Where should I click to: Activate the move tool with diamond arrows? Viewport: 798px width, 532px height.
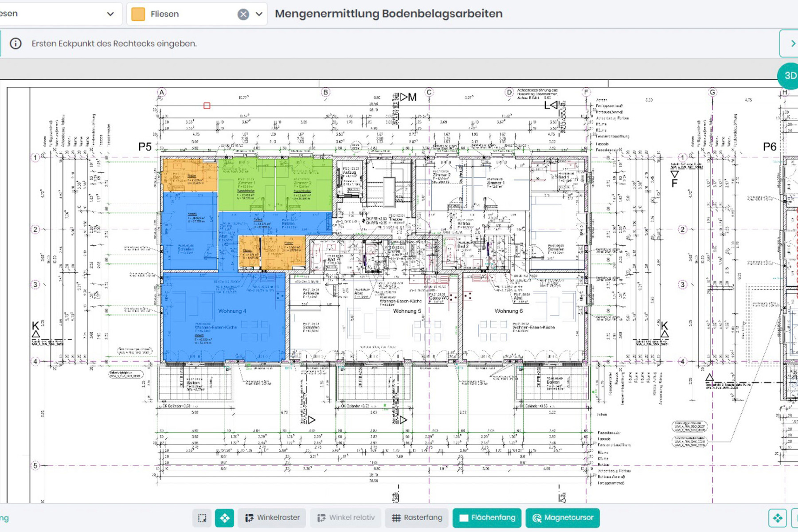pos(225,517)
